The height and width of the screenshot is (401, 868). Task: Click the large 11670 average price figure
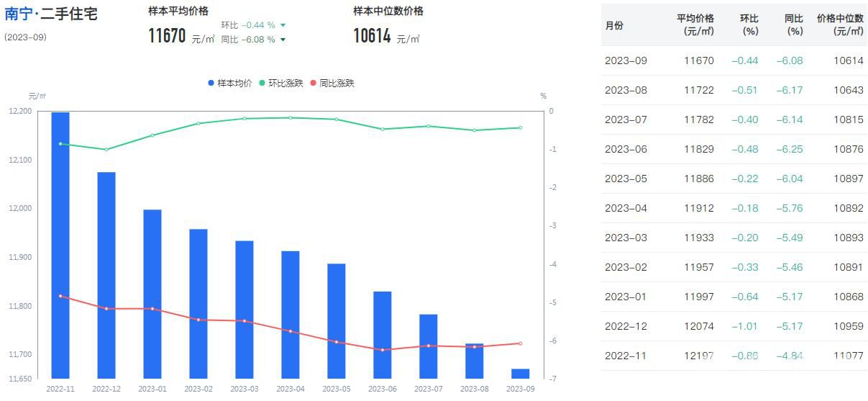[x=167, y=36]
